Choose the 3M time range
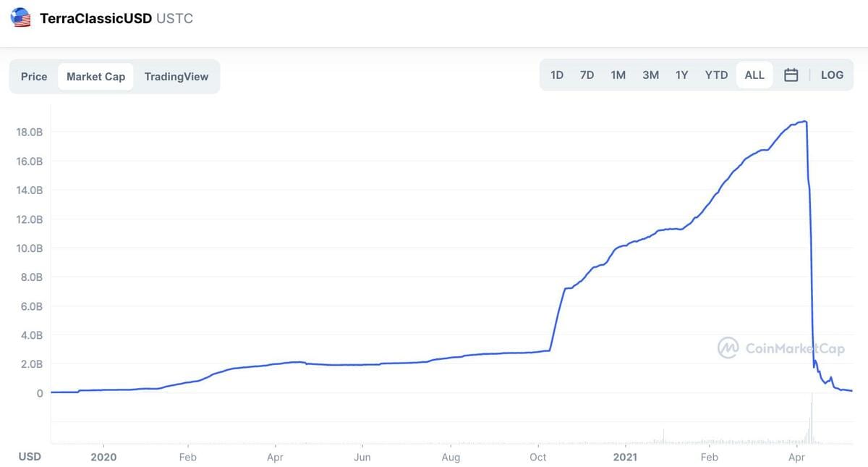This screenshot has width=868, height=467. click(650, 75)
